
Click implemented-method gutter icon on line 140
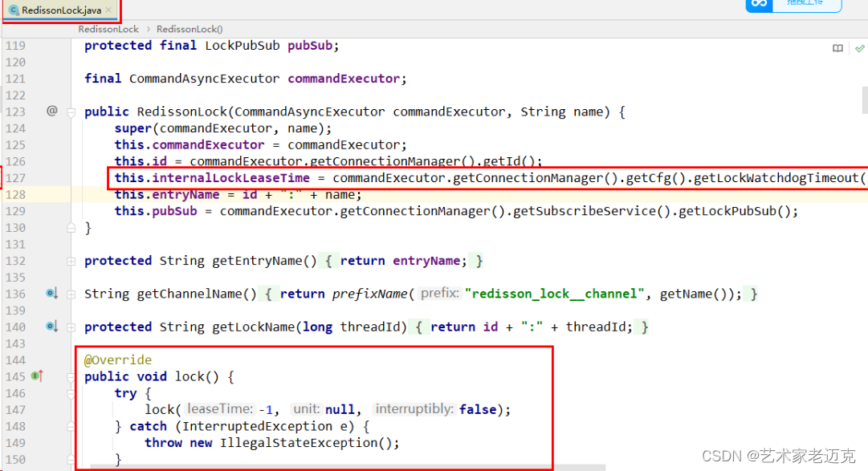[x=52, y=327]
